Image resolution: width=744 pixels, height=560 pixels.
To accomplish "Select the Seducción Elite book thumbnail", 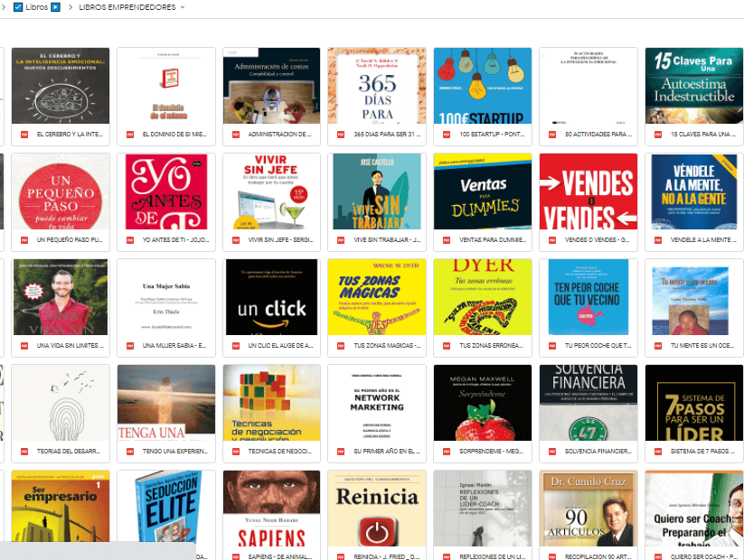I will point(166,506).
